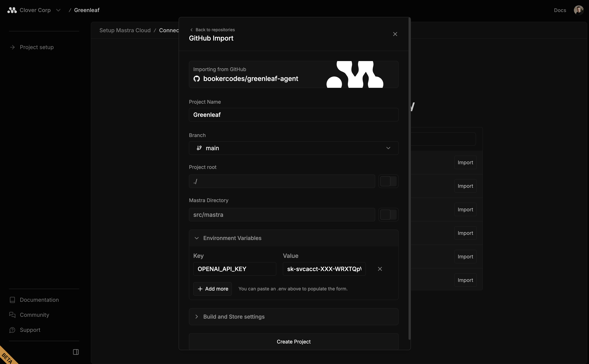The image size is (589, 364).
Task: Click the GitHub icon beside bookercodes/greenleaf-agent
Action: [197, 79]
